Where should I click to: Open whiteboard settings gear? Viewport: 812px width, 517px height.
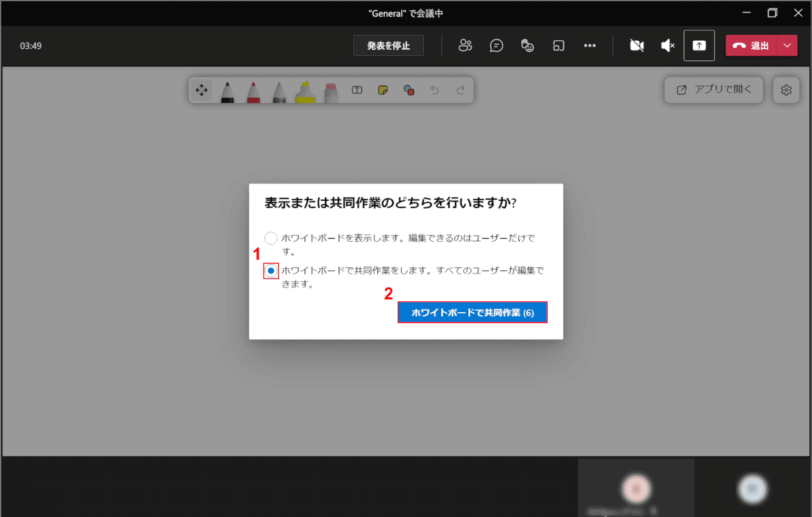[786, 90]
